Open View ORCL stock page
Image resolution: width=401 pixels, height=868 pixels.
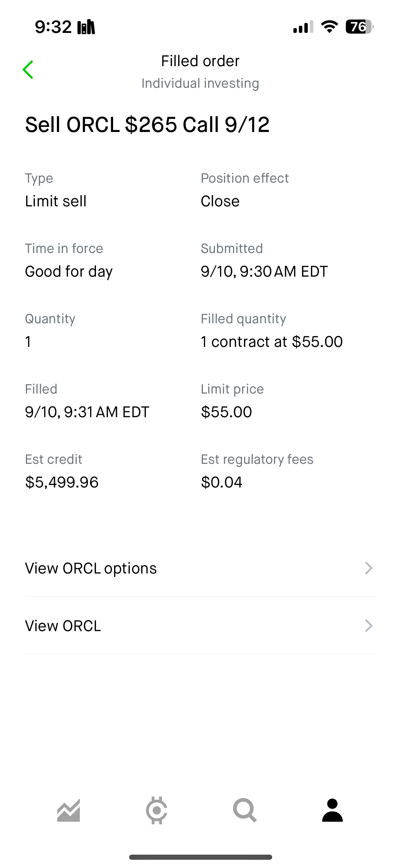pyautogui.click(x=200, y=626)
